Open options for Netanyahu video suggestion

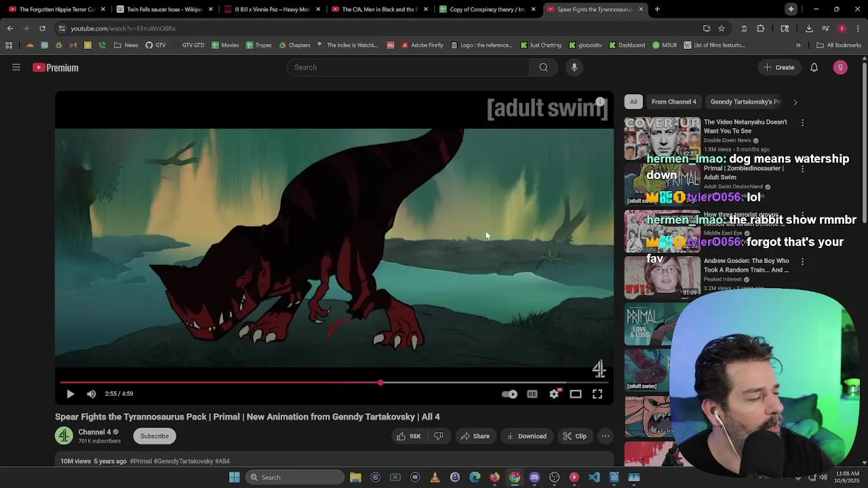click(x=802, y=123)
